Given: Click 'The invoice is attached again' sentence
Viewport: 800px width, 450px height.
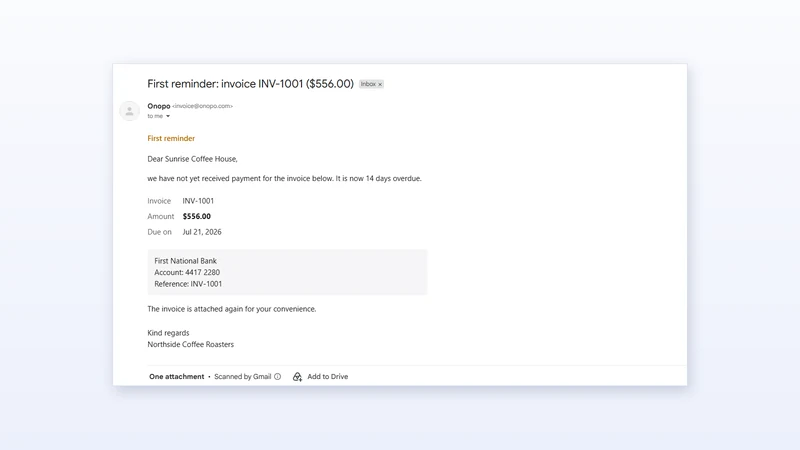Looking at the screenshot, I should 232,309.
